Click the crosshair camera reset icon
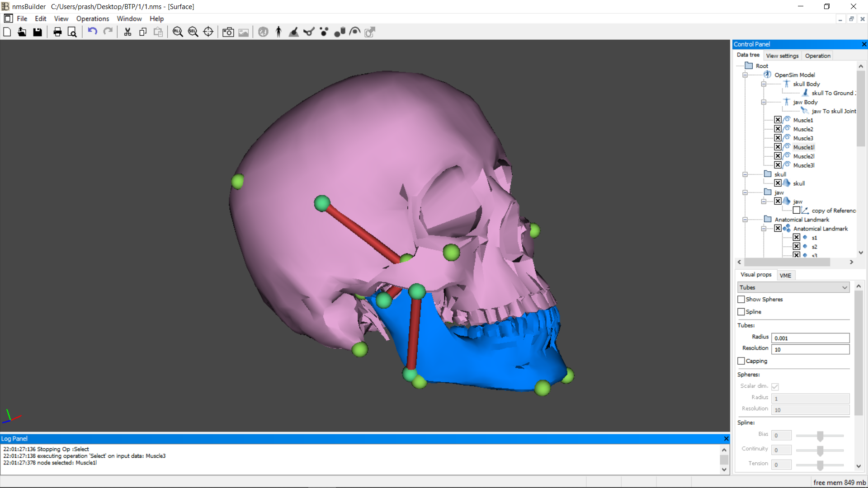The image size is (868, 488). click(x=208, y=32)
